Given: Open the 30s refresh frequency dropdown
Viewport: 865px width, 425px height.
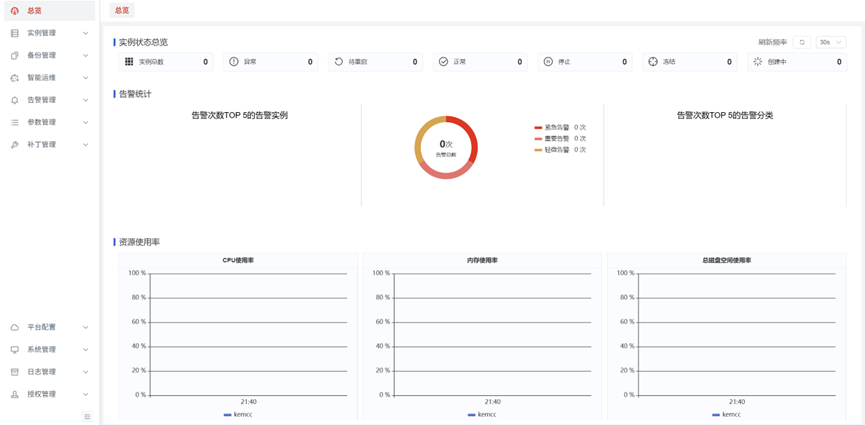Looking at the screenshot, I should pyautogui.click(x=831, y=42).
